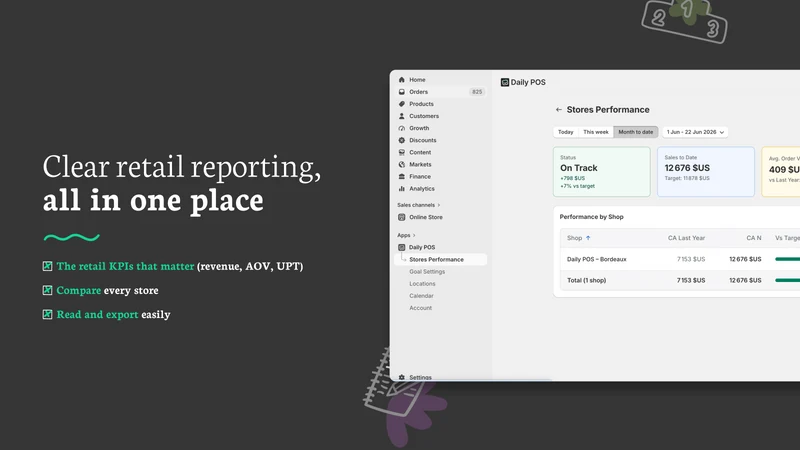The width and height of the screenshot is (800, 450).
Task: Expand the Sales channels section
Action: [x=418, y=205]
